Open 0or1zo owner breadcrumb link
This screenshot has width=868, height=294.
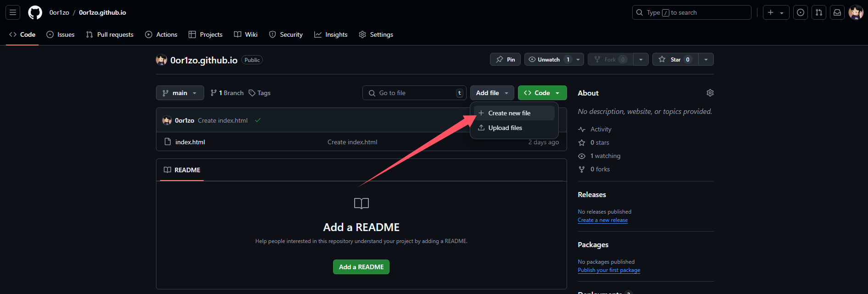[59, 12]
